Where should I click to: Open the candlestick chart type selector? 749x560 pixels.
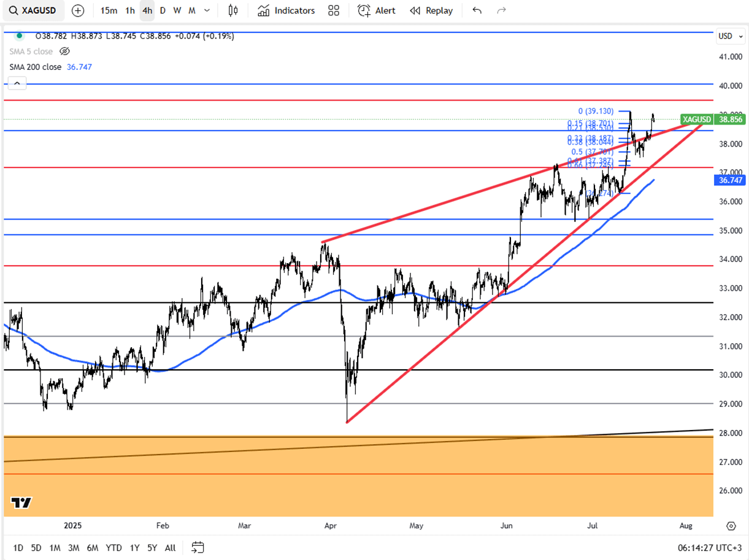[x=232, y=10]
